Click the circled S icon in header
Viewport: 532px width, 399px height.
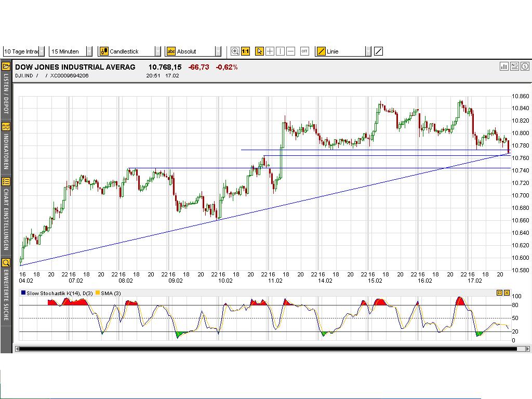click(x=525, y=66)
